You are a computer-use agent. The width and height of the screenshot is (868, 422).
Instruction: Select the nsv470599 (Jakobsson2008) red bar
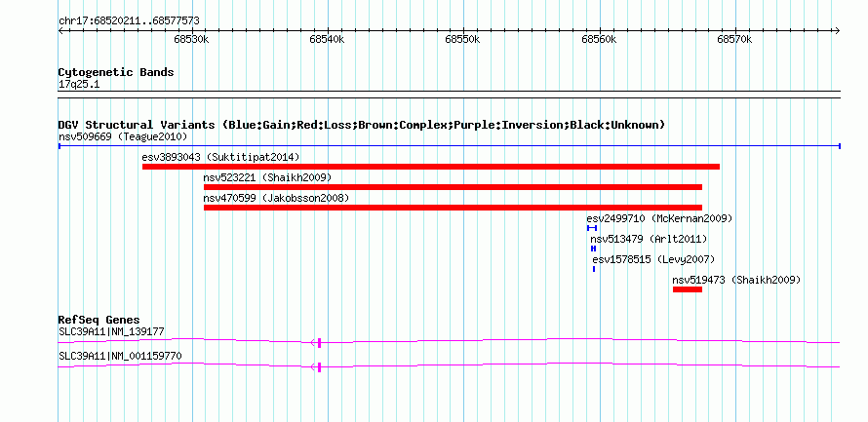point(453,208)
